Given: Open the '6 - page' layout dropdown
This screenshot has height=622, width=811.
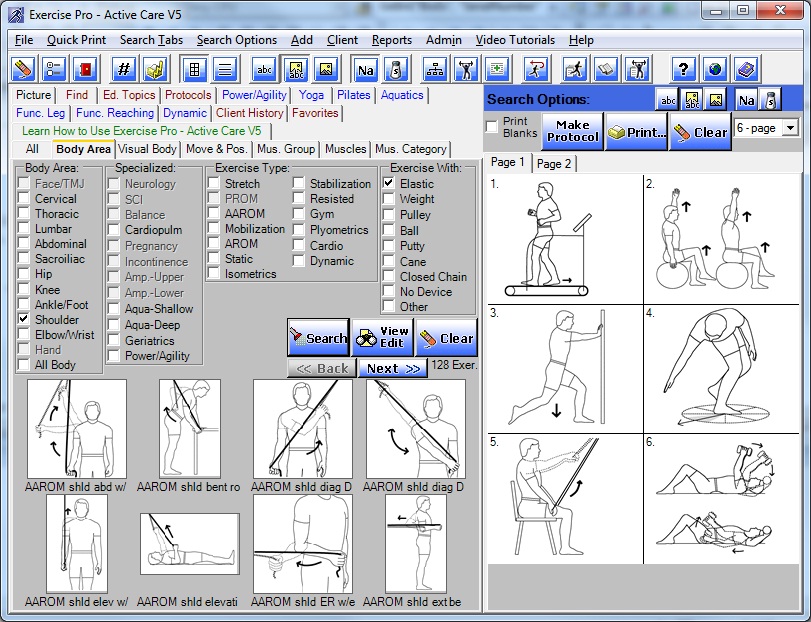Looking at the screenshot, I should [790, 128].
